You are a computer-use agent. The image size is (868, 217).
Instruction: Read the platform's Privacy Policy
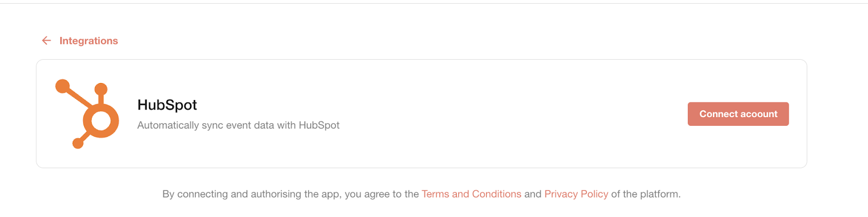[576, 194]
